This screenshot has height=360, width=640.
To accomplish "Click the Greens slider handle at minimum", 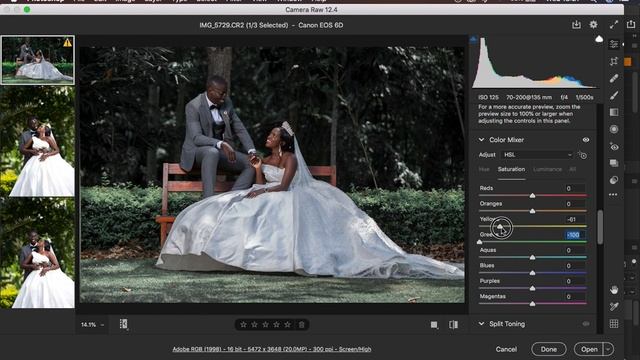I will coord(480,242).
